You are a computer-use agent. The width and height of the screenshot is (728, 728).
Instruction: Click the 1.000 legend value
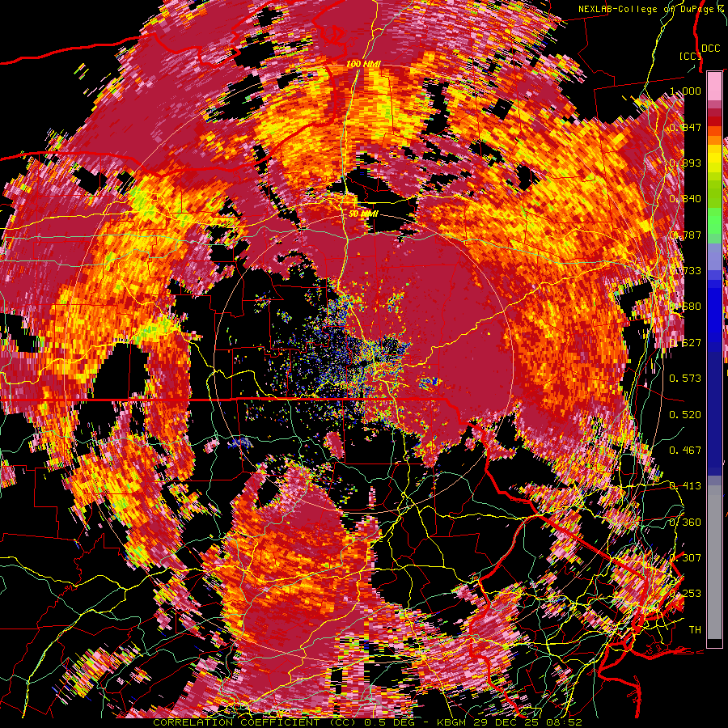pyautogui.click(x=685, y=91)
